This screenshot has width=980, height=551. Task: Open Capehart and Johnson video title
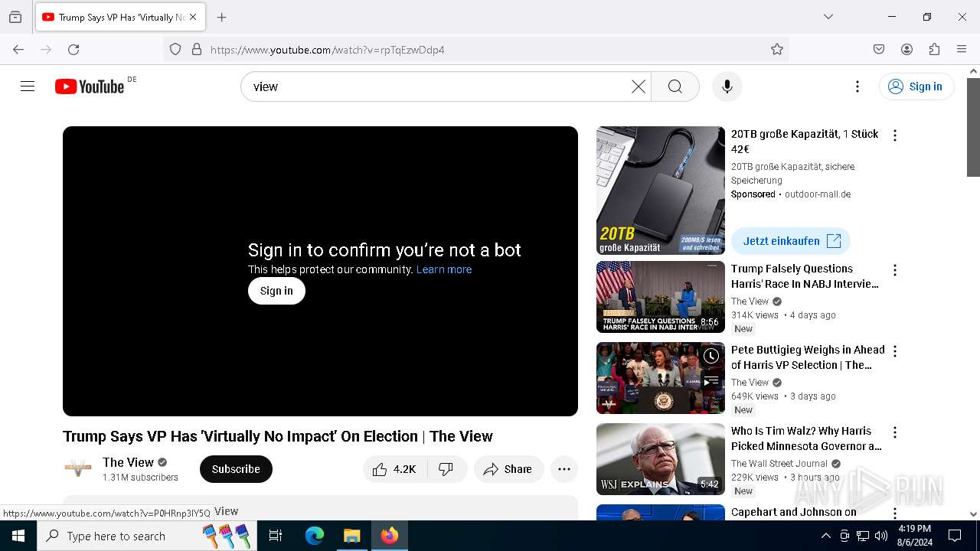[794, 512]
